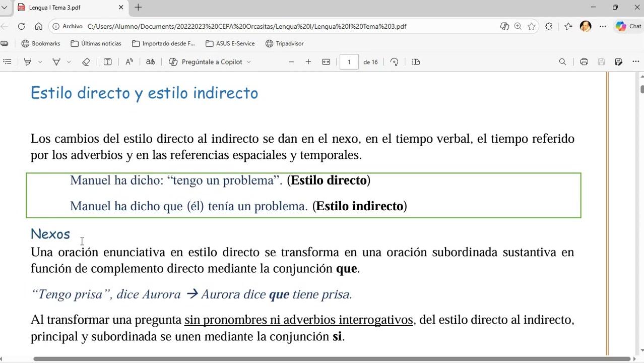The image size is (644, 363).
Task: Click the 'de 16' page count label
Action: point(370,62)
